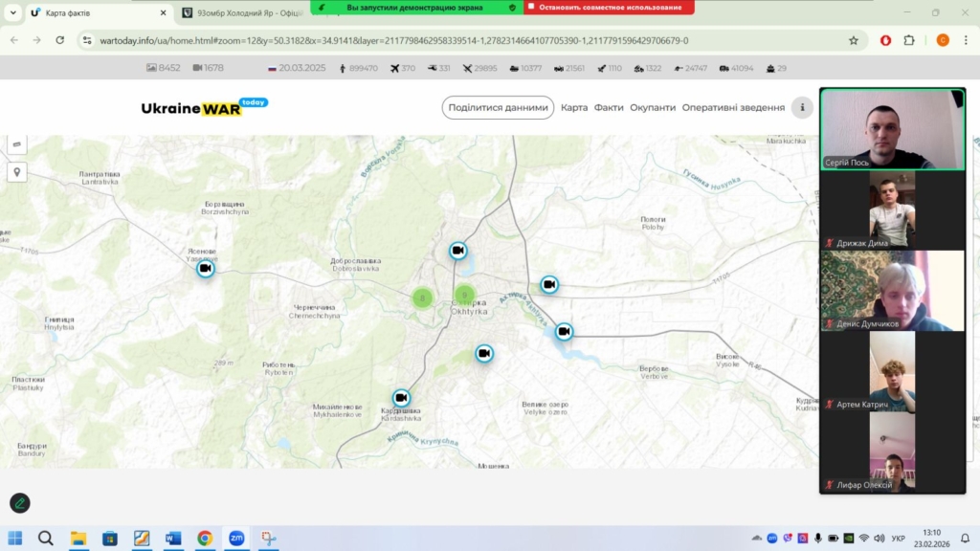Select Сергій Пось video thumbnail
This screenshot has width=980, height=551.
(x=892, y=130)
